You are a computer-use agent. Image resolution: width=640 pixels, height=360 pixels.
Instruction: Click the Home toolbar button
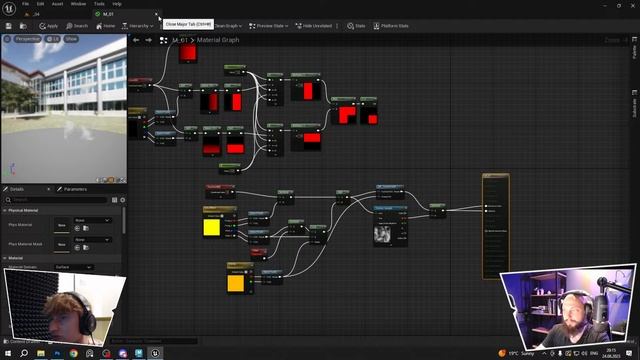[105, 26]
